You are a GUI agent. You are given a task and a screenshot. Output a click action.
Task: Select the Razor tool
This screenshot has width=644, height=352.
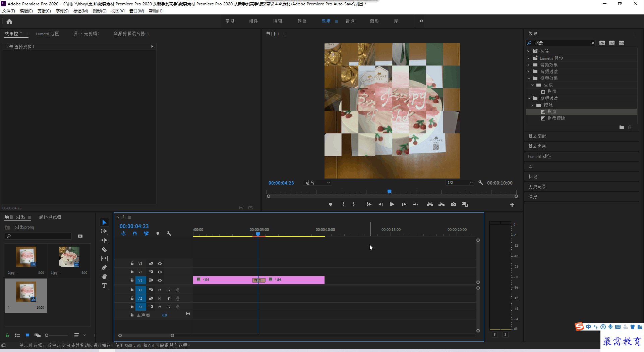104,249
